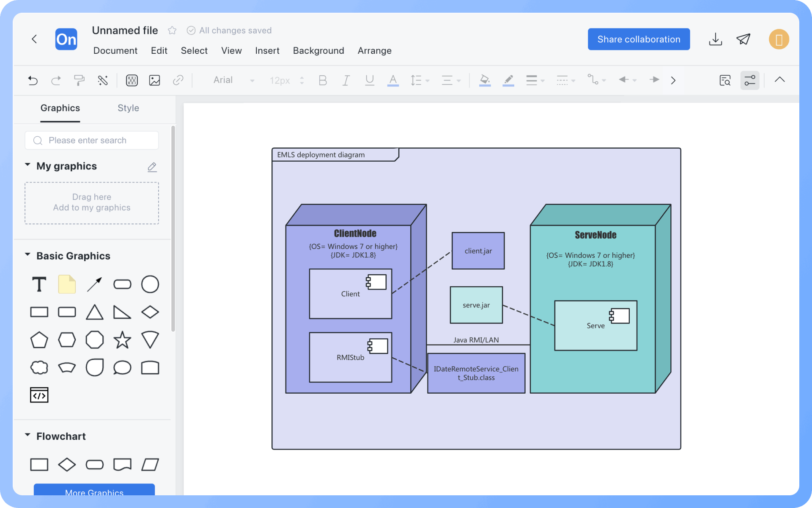The height and width of the screenshot is (508, 812).
Task: Collapse the My graphics section
Action: pos(27,165)
